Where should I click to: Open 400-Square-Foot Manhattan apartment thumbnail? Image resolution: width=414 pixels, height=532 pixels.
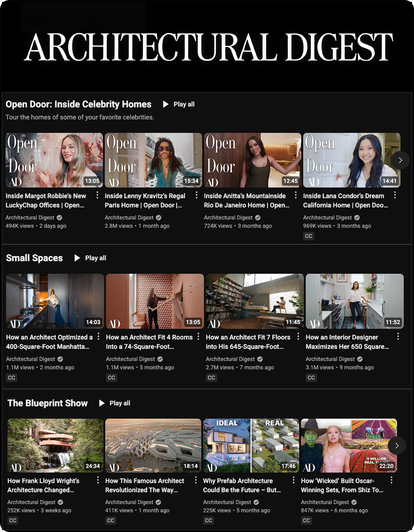(x=55, y=301)
